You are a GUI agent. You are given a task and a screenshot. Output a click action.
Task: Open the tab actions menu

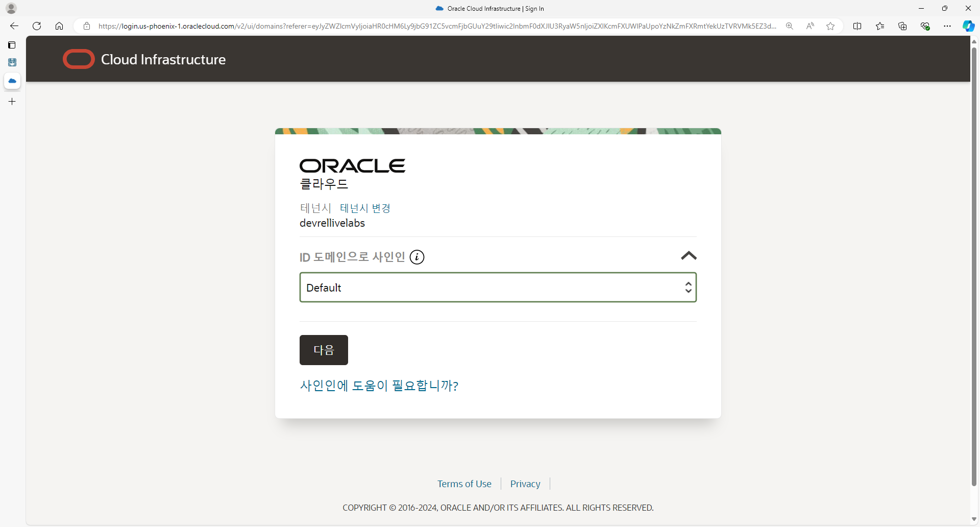[x=12, y=45]
